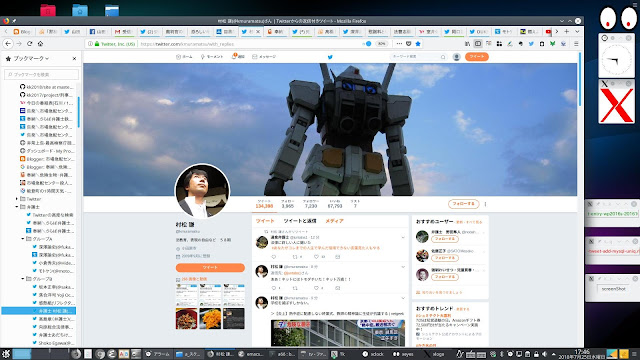Expand the Twitter bookmark folder
The width and height of the screenshot is (640, 360).
pos(17,199)
